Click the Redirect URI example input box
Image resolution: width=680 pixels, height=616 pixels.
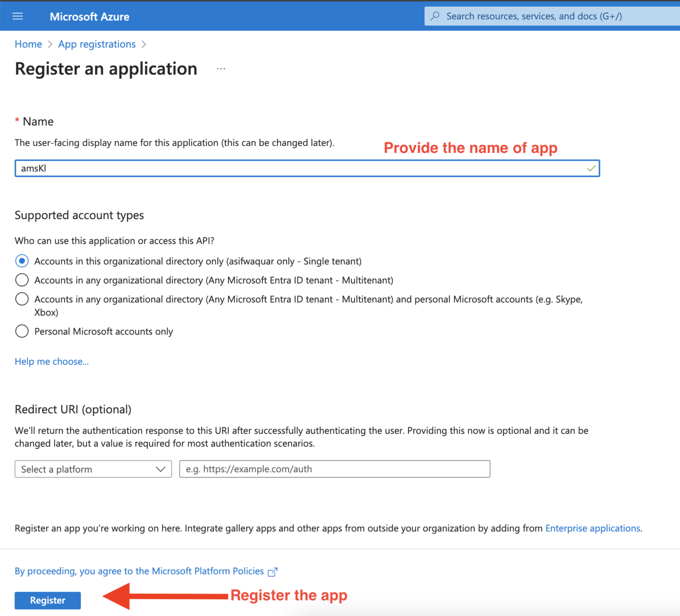[334, 469]
